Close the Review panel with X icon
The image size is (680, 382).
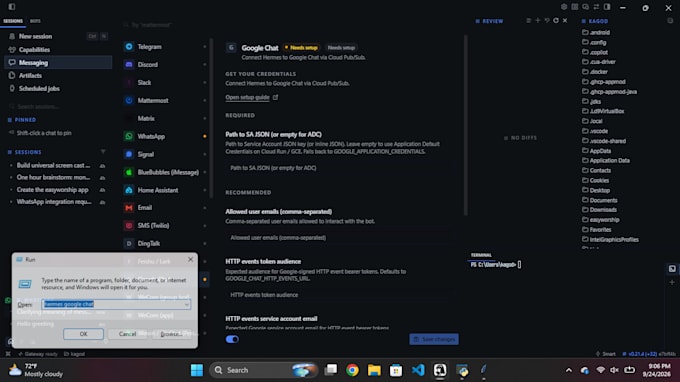pos(565,20)
